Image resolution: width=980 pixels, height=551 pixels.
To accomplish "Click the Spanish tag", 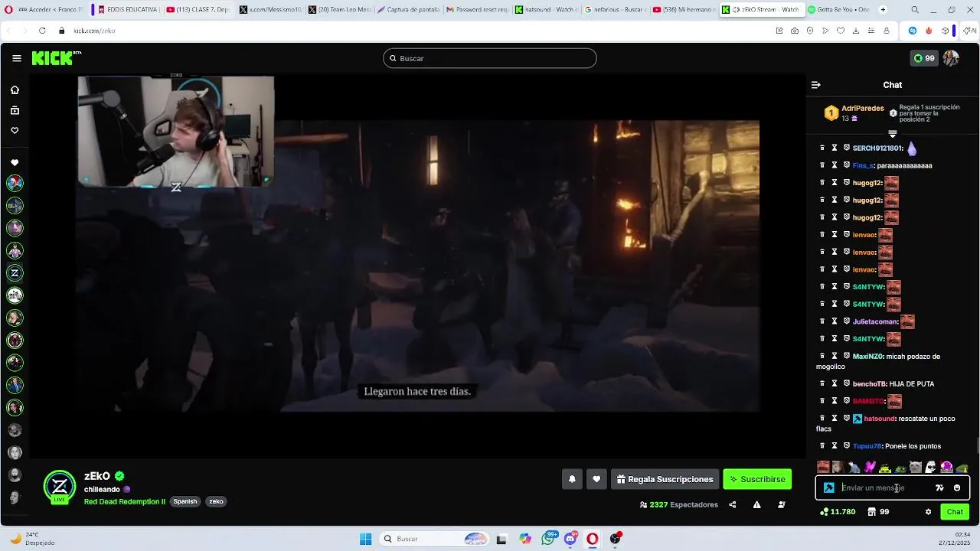I will click(185, 501).
